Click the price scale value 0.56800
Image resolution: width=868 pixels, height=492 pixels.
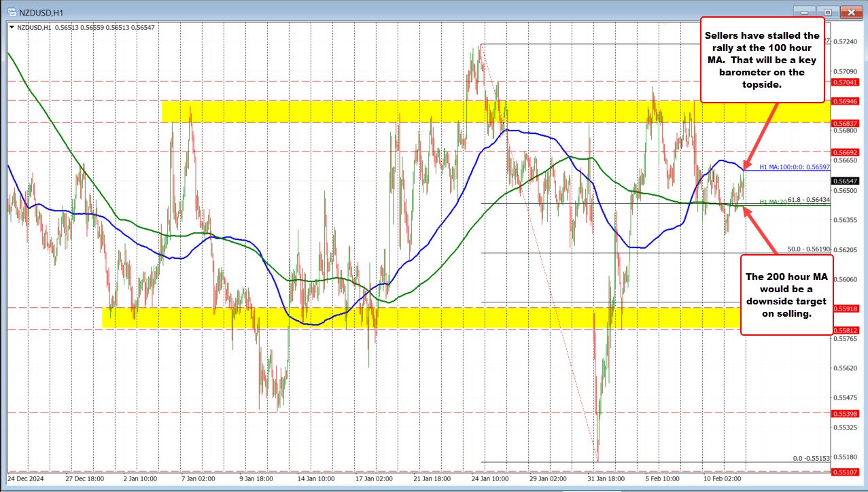[846, 130]
